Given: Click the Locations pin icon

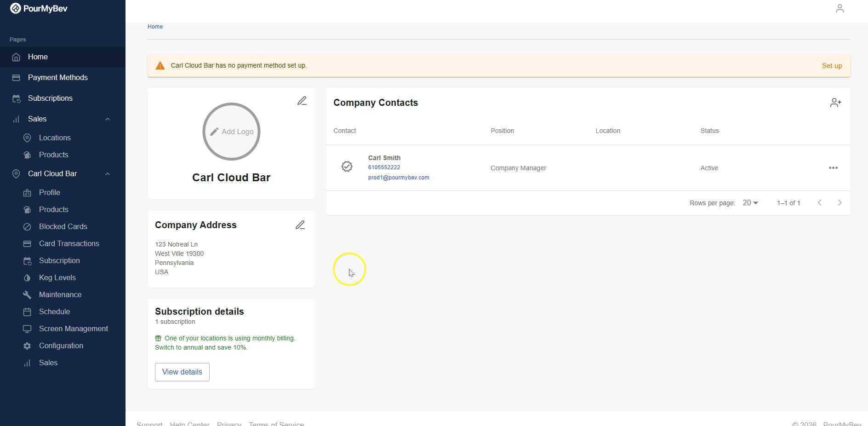Looking at the screenshot, I should (x=27, y=138).
